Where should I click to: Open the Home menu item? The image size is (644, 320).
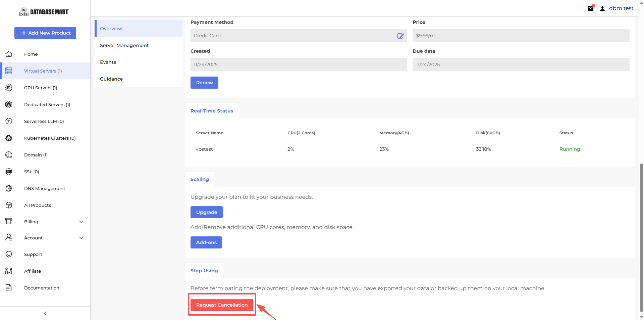pyautogui.click(x=45, y=54)
